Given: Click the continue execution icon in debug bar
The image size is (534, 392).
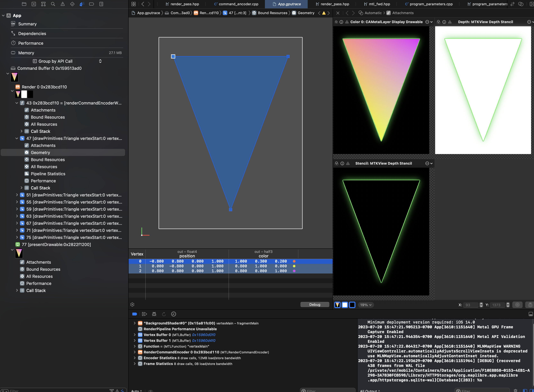Looking at the screenshot, I should [x=144, y=314].
